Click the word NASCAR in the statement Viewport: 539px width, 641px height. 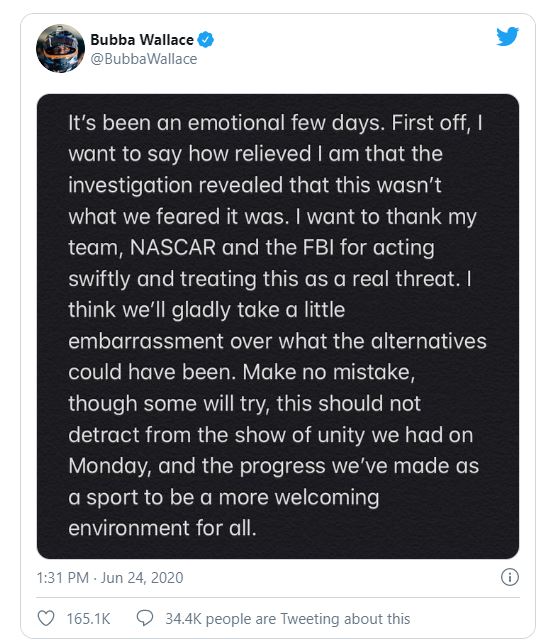173,247
